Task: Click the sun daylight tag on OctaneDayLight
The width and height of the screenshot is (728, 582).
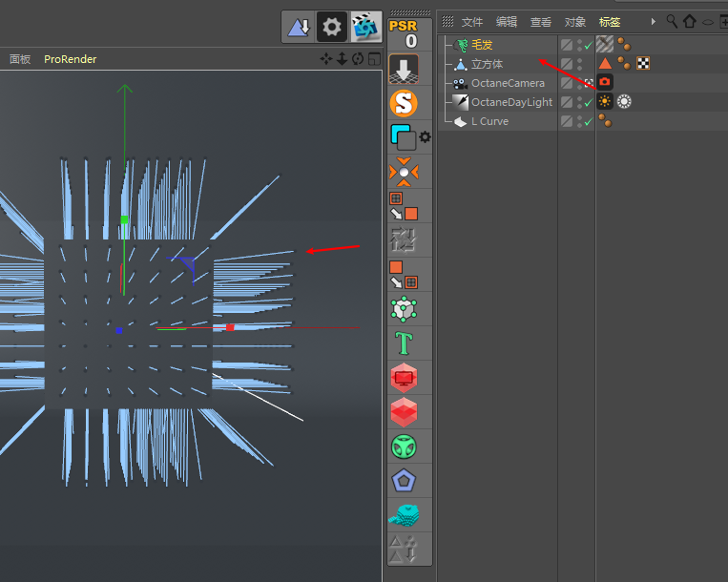Action: tap(605, 101)
